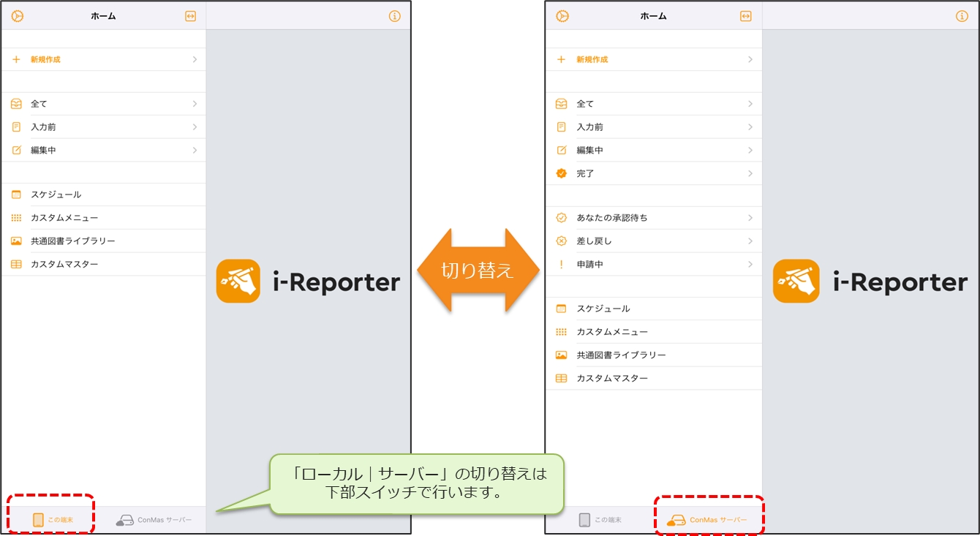Expand 入力前 chevron in left window
Viewport: 980px width, 536px height.
195,127
